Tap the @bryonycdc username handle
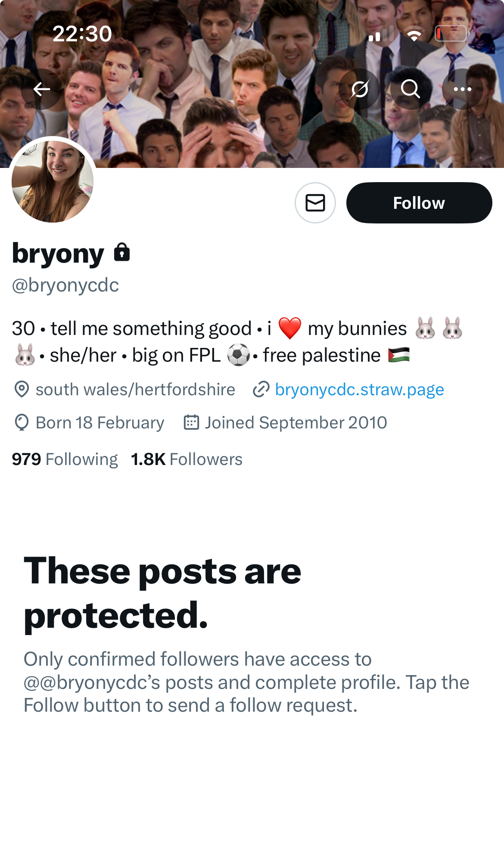 [65, 285]
